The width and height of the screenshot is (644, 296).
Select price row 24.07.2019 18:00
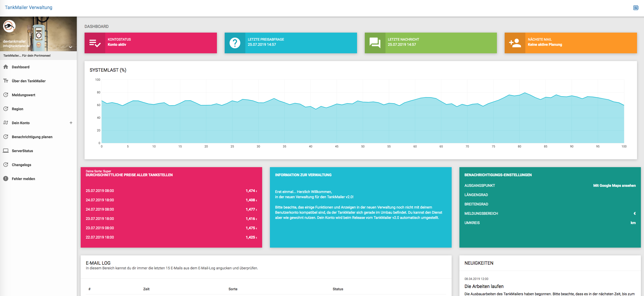pos(171,200)
